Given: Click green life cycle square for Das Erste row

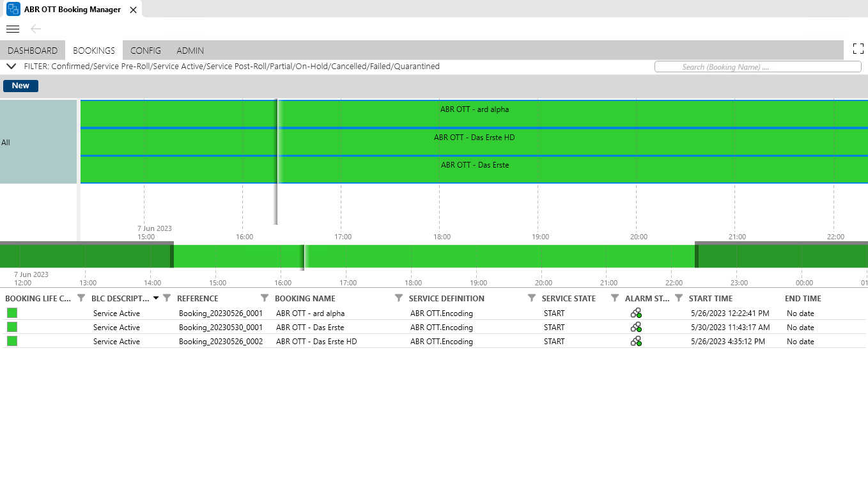Looking at the screenshot, I should click(12, 327).
